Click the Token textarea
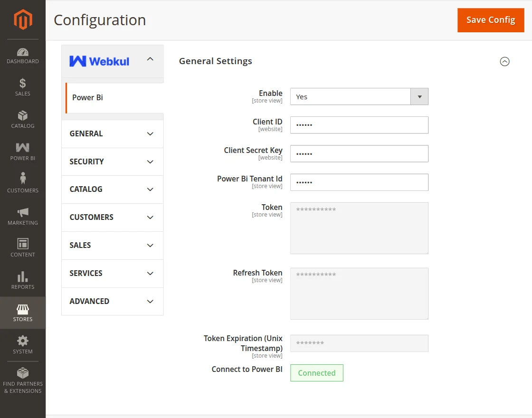 click(x=359, y=228)
